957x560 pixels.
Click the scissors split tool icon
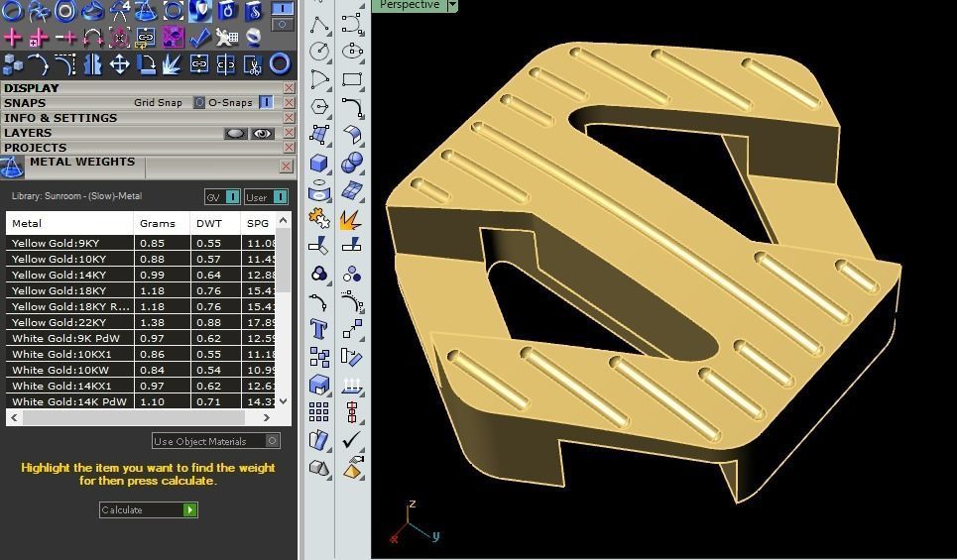coord(252,64)
